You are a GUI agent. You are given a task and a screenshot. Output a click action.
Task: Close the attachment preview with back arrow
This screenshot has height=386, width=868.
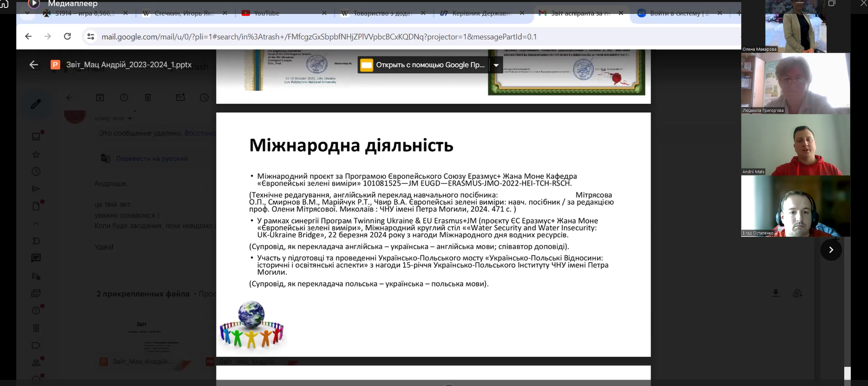click(x=34, y=65)
